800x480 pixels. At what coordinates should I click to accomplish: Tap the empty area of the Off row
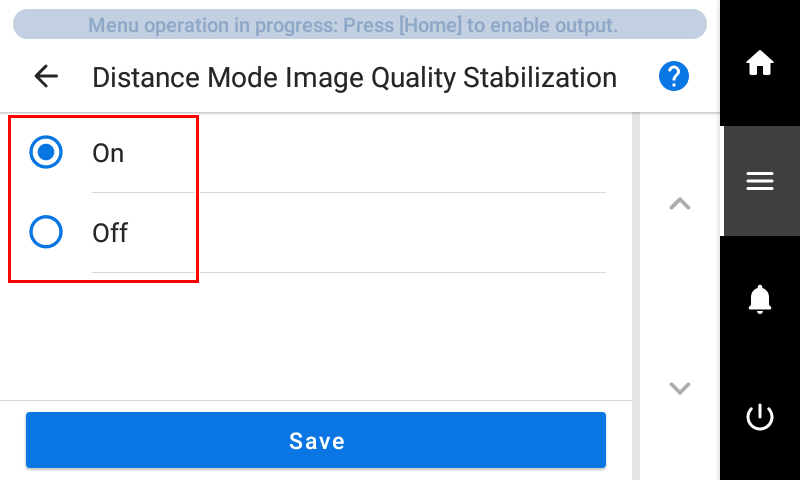pos(367,233)
